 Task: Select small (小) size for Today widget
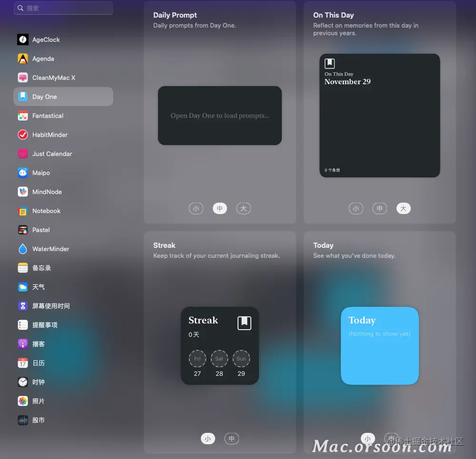(x=367, y=439)
